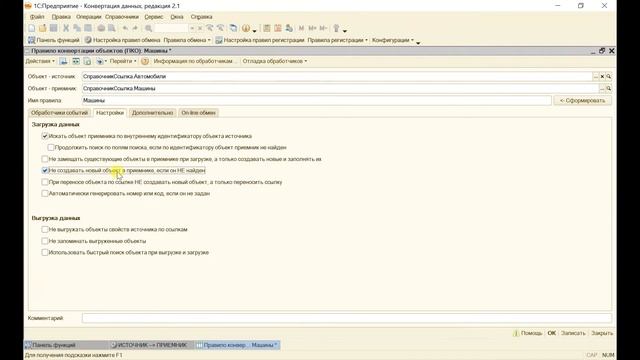
Task: Enable auto-generate number or code option
Action: 45,193
